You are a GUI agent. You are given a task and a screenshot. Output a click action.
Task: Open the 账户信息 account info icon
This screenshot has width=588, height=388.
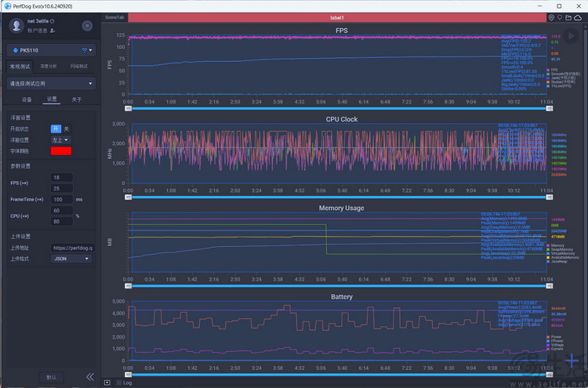pyautogui.click(x=53, y=31)
